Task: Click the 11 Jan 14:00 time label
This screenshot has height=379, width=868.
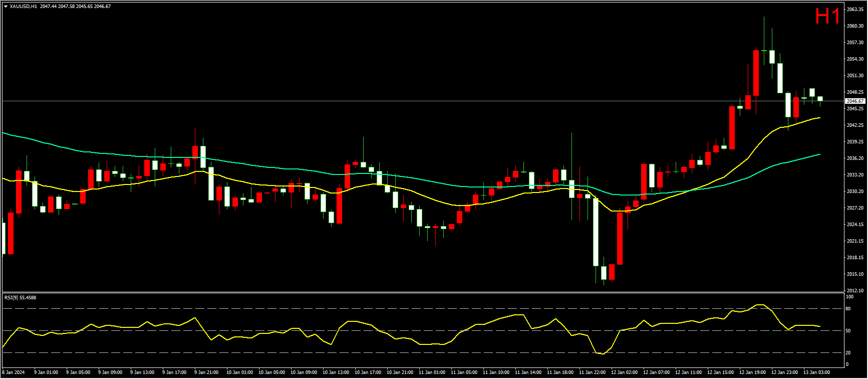Action: (528, 372)
